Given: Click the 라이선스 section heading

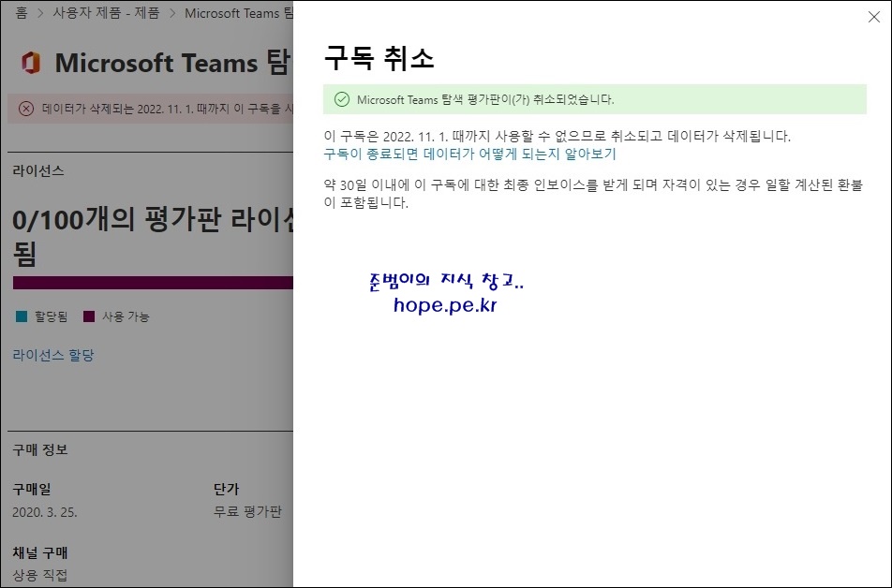Looking at the screenshot, I should (x=38, y=170).
